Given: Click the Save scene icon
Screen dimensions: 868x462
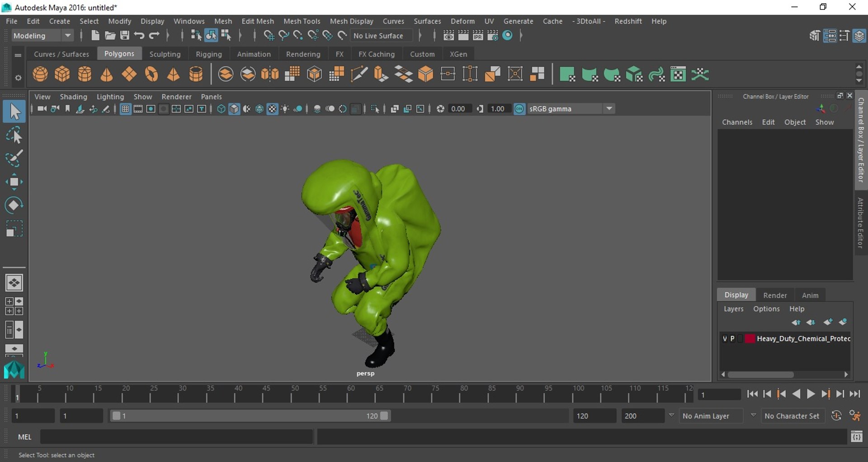Looking at the screenshot, I should (x=125, y=35).
